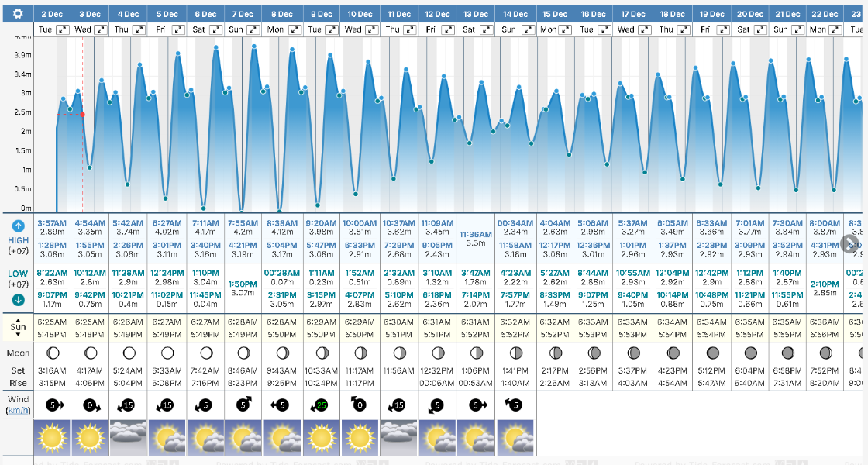The height and width of the screenshot is (465, 868).
Task: Select the 5 Dec date header
Action: 167,14
